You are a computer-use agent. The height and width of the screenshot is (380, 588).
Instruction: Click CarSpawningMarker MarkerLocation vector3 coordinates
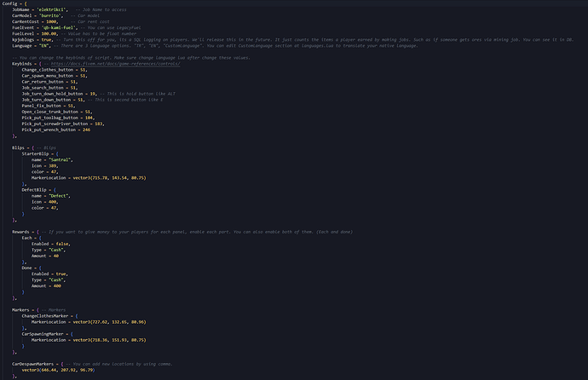(x=109, y=340)
